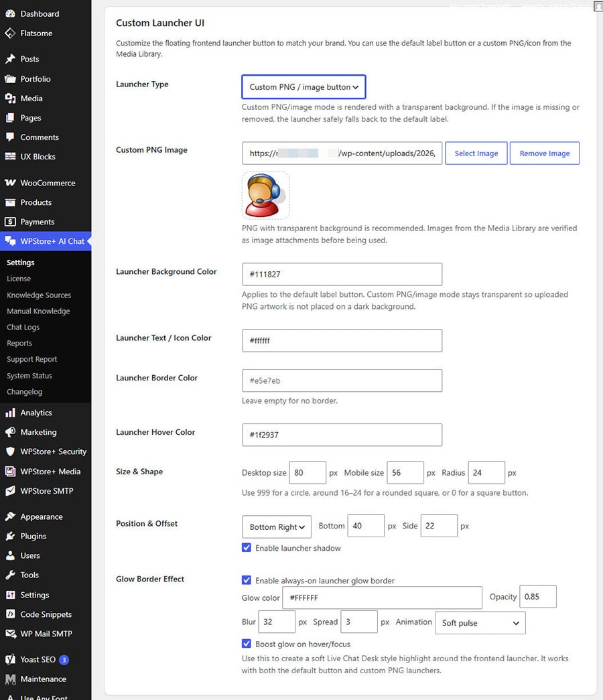The height and width of the screenshot is (700, 603).
Task: Click the Posts pin icon
Action: [10, 59]
